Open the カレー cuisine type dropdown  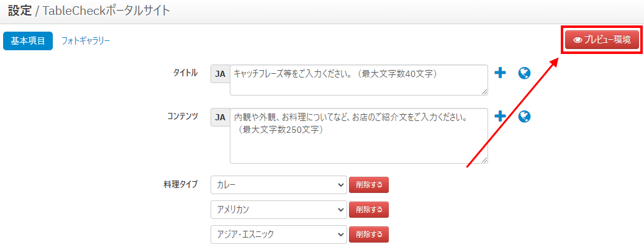(x=279, y=185)
